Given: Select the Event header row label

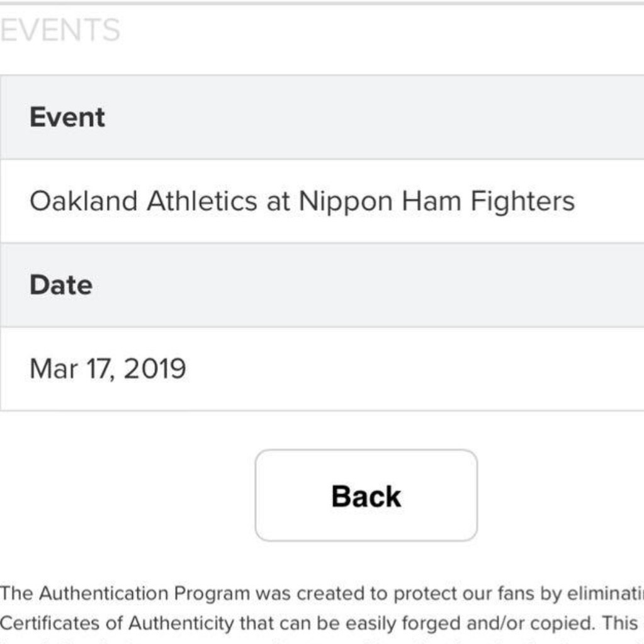Looking at the screenshot, I should coord(67,118).
